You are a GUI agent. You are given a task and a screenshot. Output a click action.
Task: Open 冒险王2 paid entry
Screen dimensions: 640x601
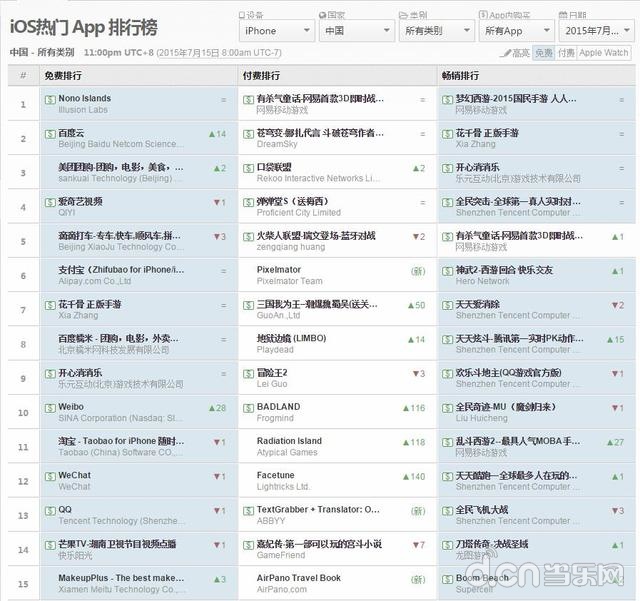point(272,373)
